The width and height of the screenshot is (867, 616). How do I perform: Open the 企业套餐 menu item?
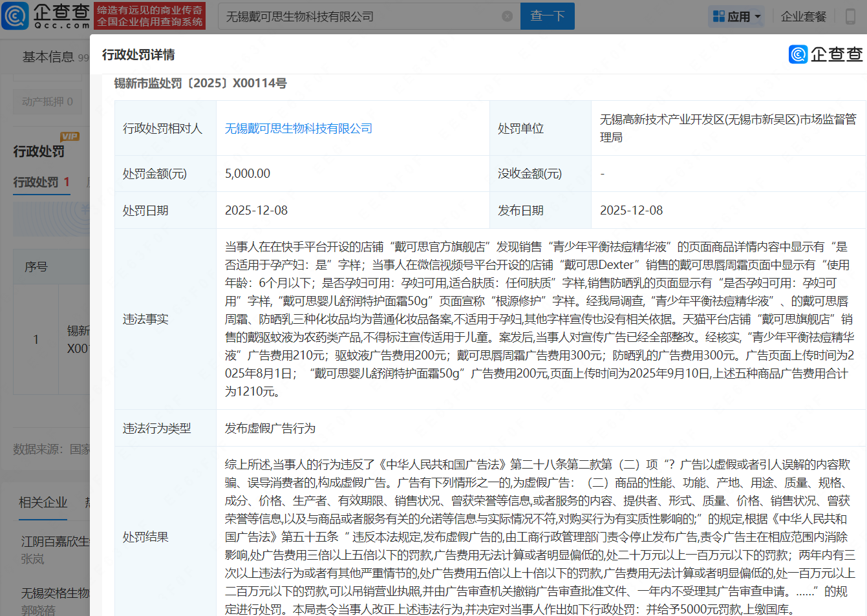coord(803,17)
